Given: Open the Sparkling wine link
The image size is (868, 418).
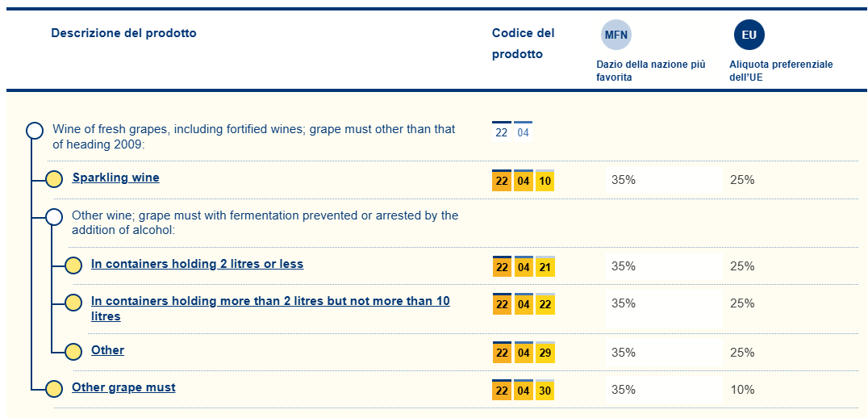Looking at the screenshot, I should (x=115, y=178).
